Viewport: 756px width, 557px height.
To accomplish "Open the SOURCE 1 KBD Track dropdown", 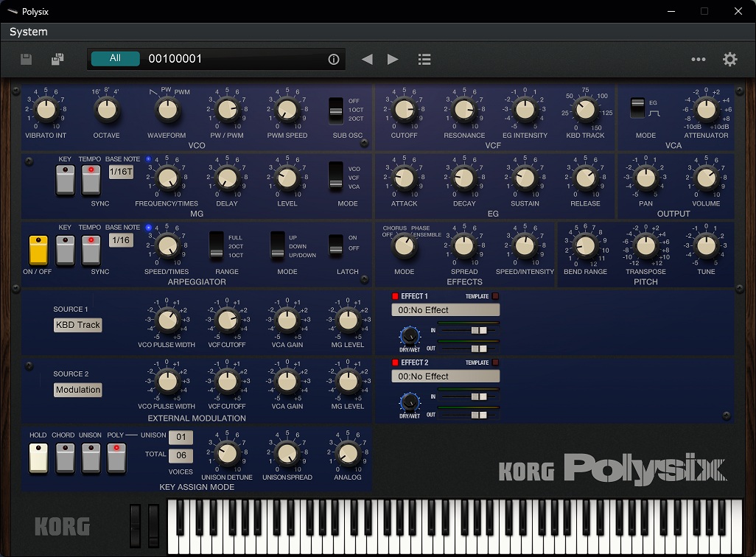I will point(77,325).
